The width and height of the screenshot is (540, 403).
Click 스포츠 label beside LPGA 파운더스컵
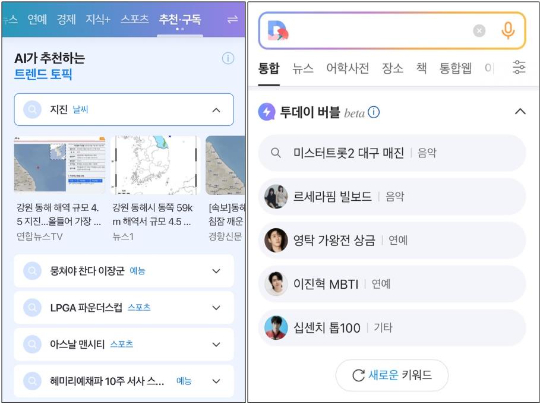coord(139,307)
